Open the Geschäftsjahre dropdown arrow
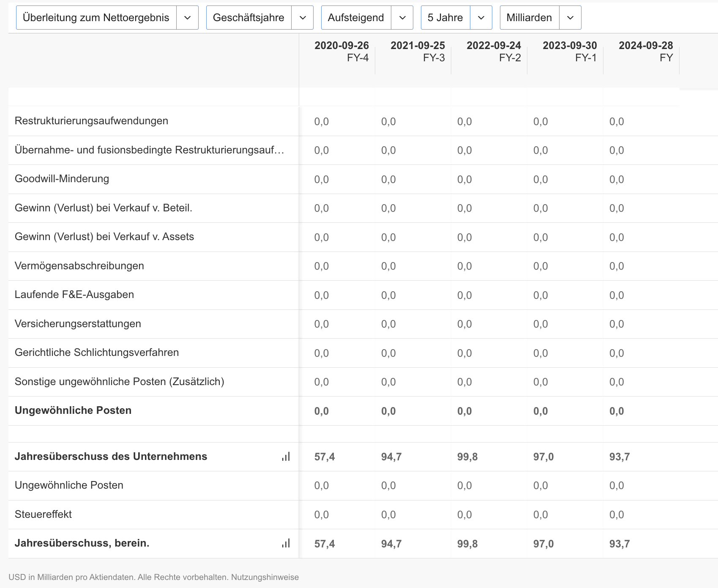The height and width of the screenshot is (588, 718). point(303,18)
